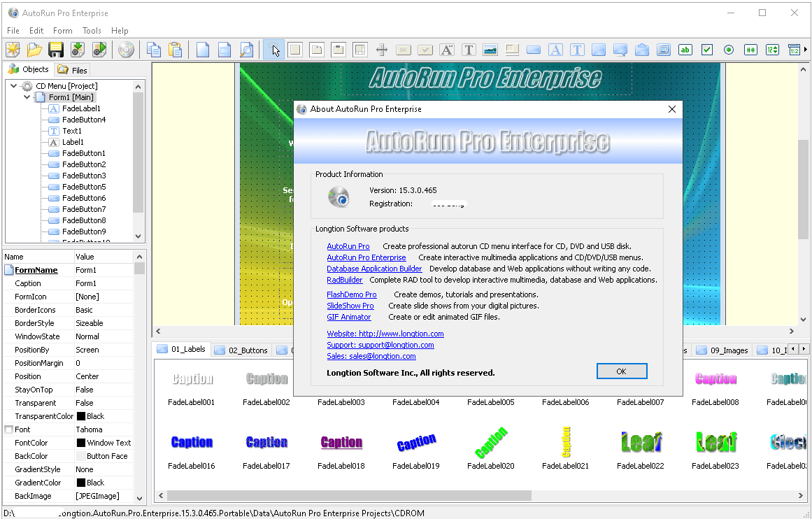The height and width of the screenshot is (519, 812).
Task: Select the blue FadeButton component tool
Action: point(534,50)
